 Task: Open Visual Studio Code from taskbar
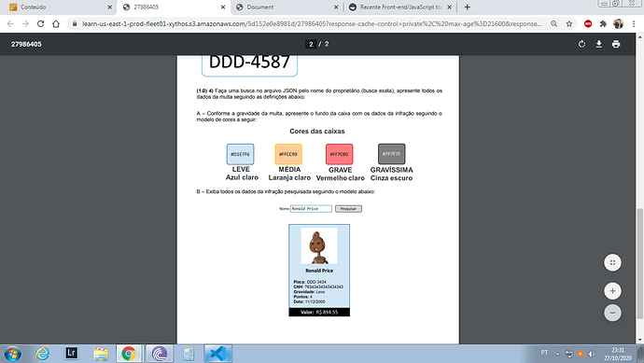218,354
